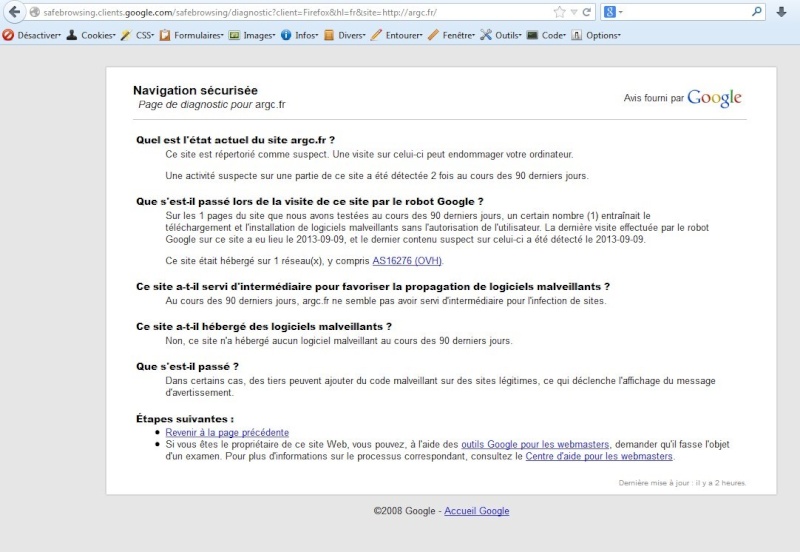This screenshot has width=800, height=552.
Task: Click 'Quel est l'état actuel du site argc.fr ?' heading
Action: (235, 140)
